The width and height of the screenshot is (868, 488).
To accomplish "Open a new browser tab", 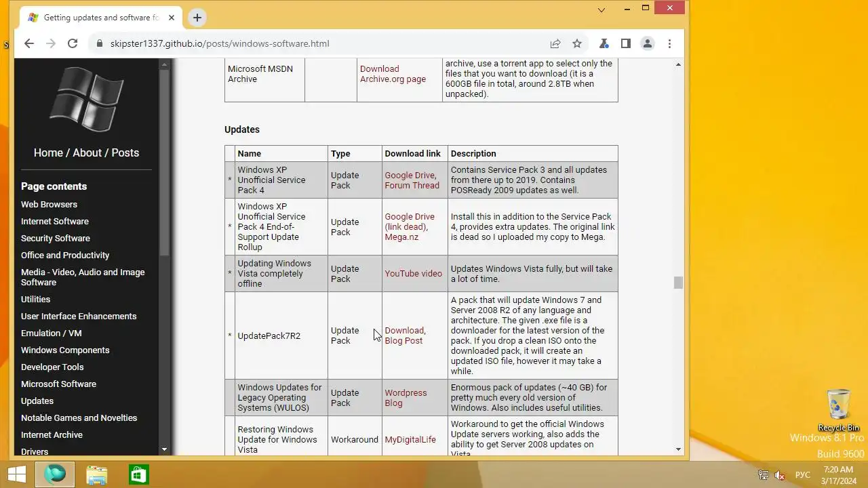I will [x=197, y=18].
